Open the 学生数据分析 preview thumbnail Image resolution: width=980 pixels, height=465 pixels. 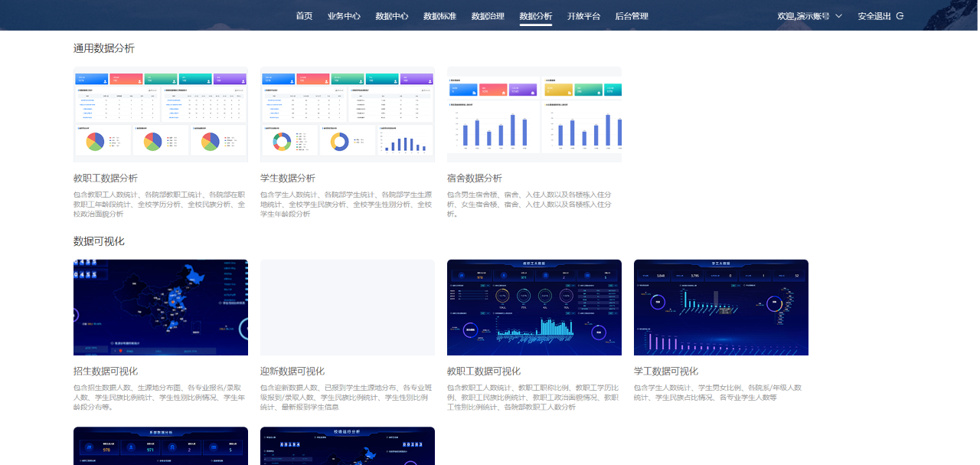click(348, 114)
